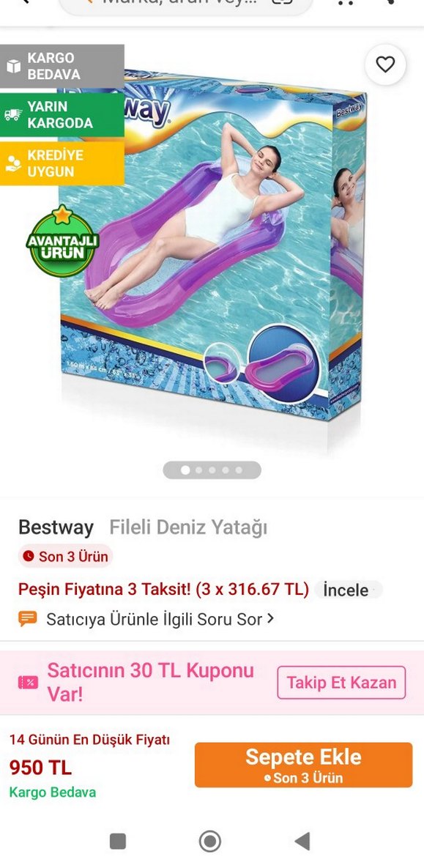
Task: Add product to favorites with heart icon
Action: (385, 64)
